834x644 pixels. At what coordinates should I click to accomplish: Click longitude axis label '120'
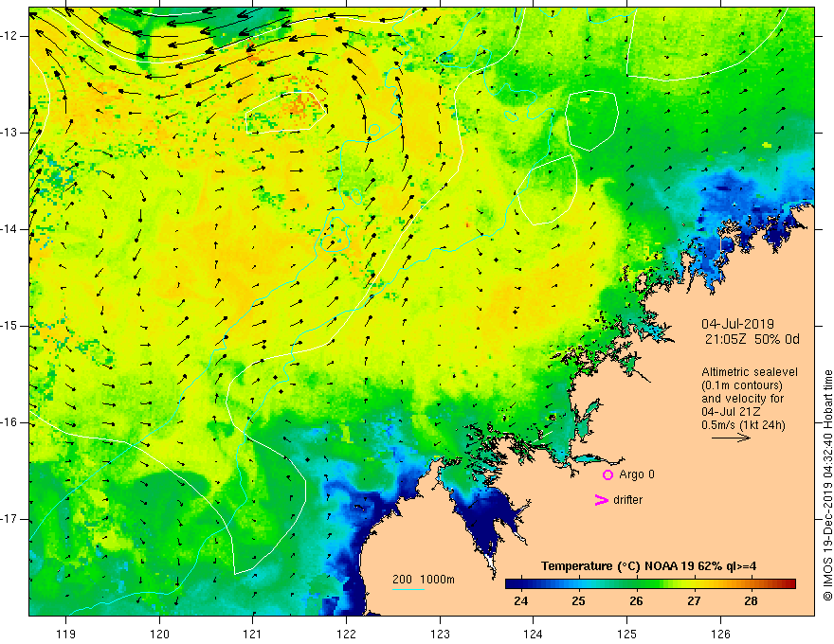tap(159, 634)
